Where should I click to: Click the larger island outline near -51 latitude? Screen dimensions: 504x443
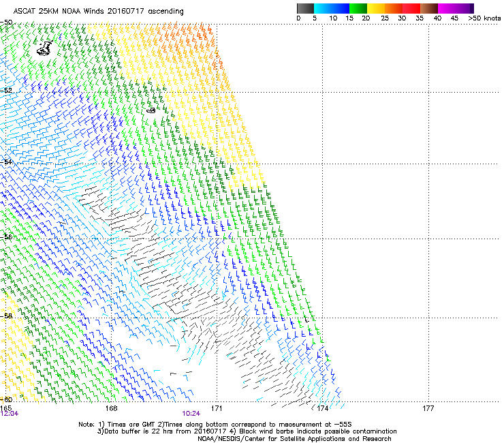[44, 48]
